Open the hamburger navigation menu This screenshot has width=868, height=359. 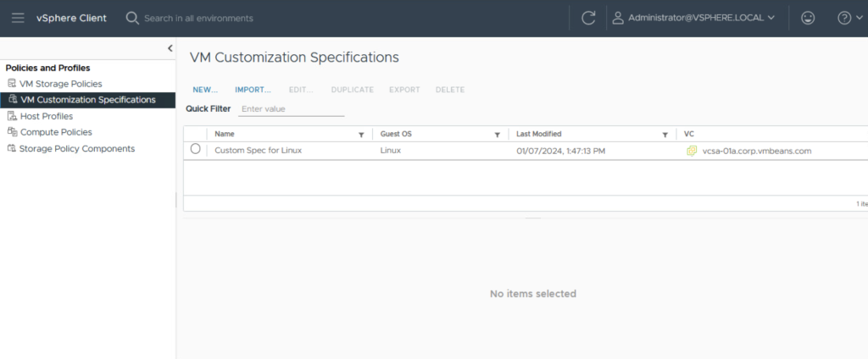coord(18,18)
